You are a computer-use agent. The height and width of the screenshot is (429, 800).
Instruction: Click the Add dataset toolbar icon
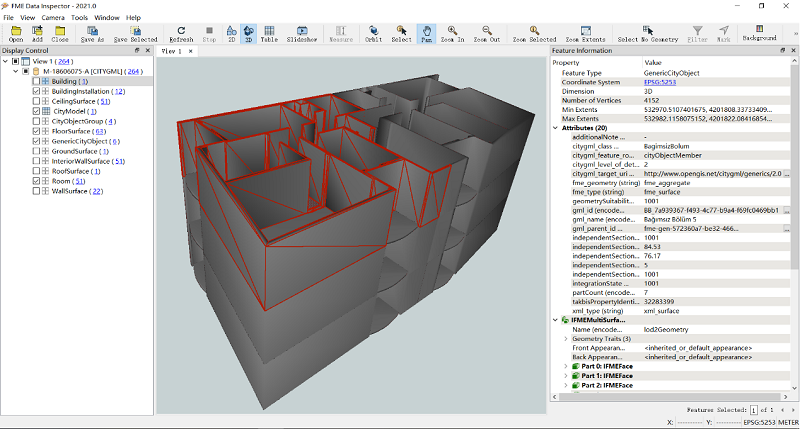click(x=37, y=34)
